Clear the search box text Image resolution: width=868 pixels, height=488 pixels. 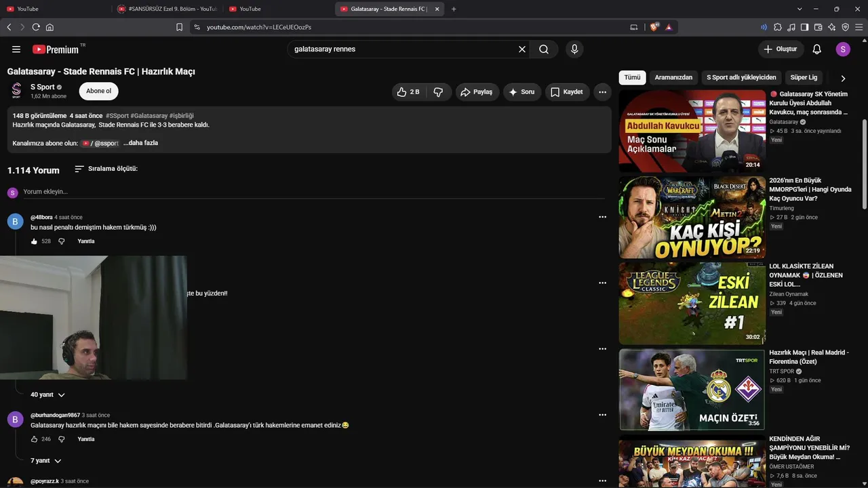click(x=522, y=49)
